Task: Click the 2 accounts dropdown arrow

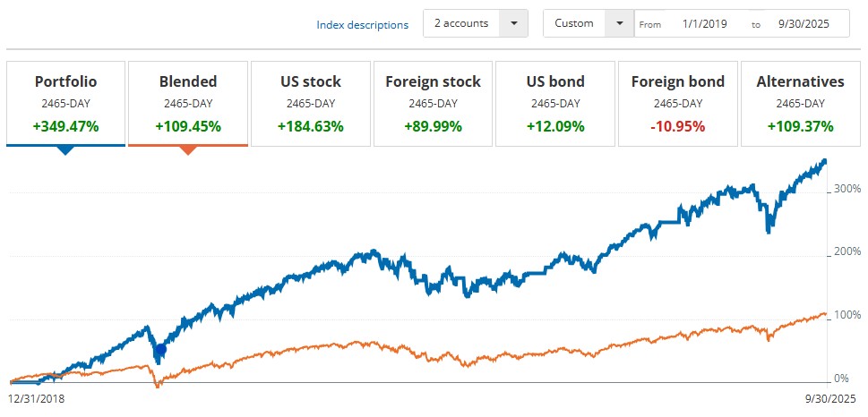Action: pyautogui.click(x=513, y=23)
